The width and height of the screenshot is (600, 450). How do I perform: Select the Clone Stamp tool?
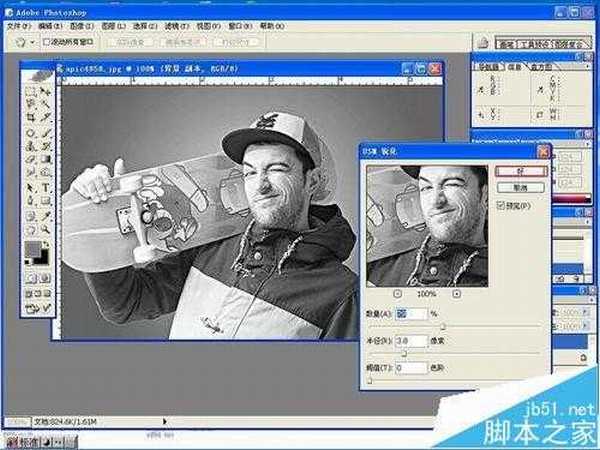(x=31, y=146)
